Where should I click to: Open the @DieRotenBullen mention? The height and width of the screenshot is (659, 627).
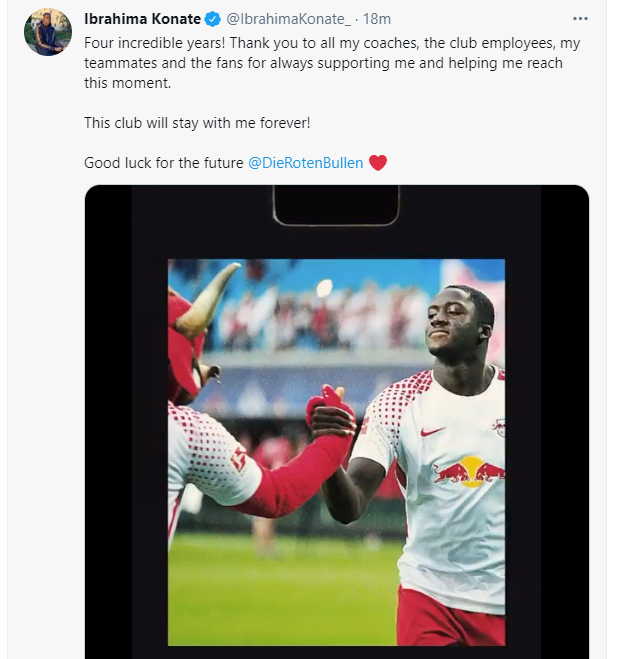(305, 162)
